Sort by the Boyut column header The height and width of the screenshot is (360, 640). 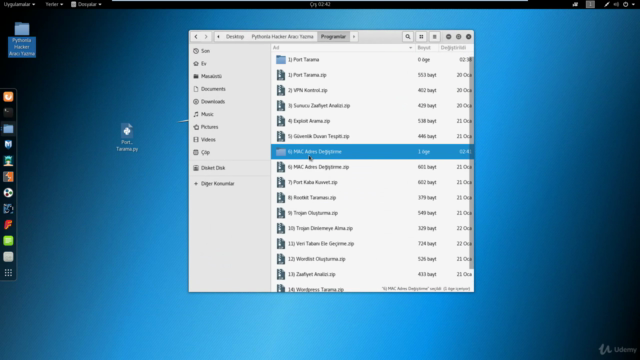click(x=426, y=48)
